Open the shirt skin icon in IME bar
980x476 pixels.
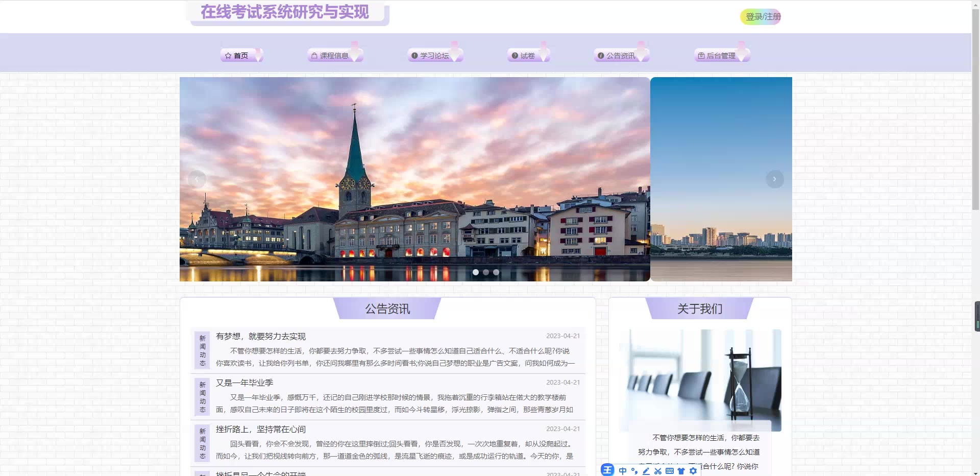pyautogui.click(x=681, y=471)
